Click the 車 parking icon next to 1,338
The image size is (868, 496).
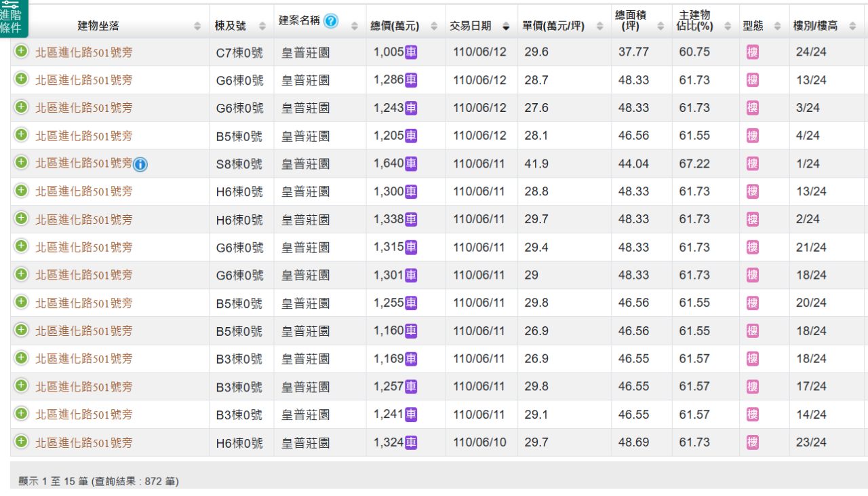(x=411, y=219)
